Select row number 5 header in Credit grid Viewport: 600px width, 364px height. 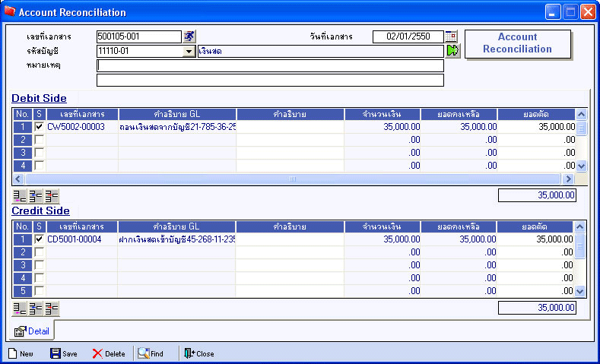(x=23, y=291)
